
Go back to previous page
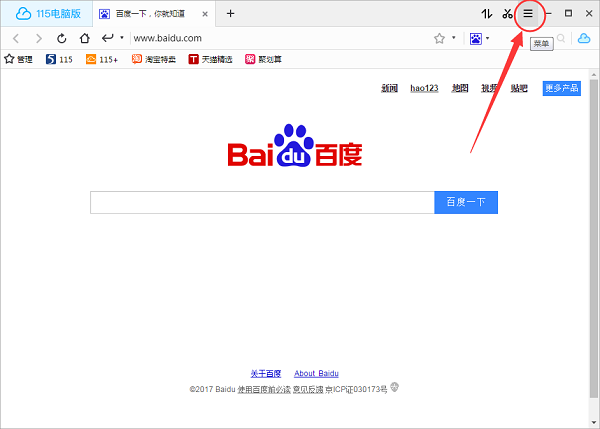pyautogui.click(x=16, y=38)
